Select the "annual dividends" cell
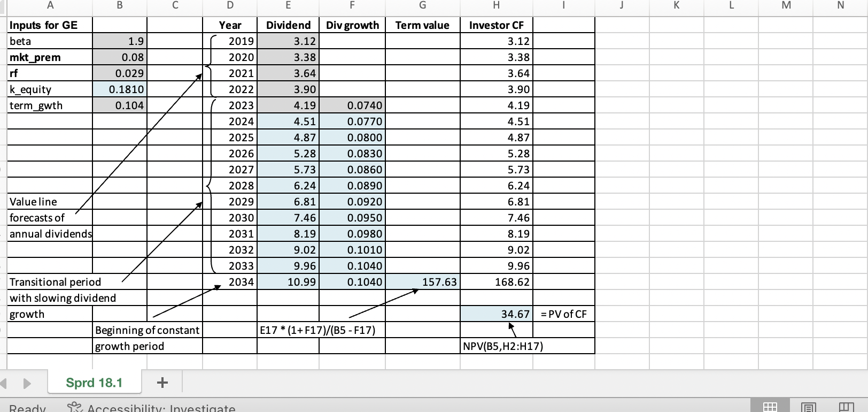The height and width of the screenshot is (412, 868). [50, 234]
